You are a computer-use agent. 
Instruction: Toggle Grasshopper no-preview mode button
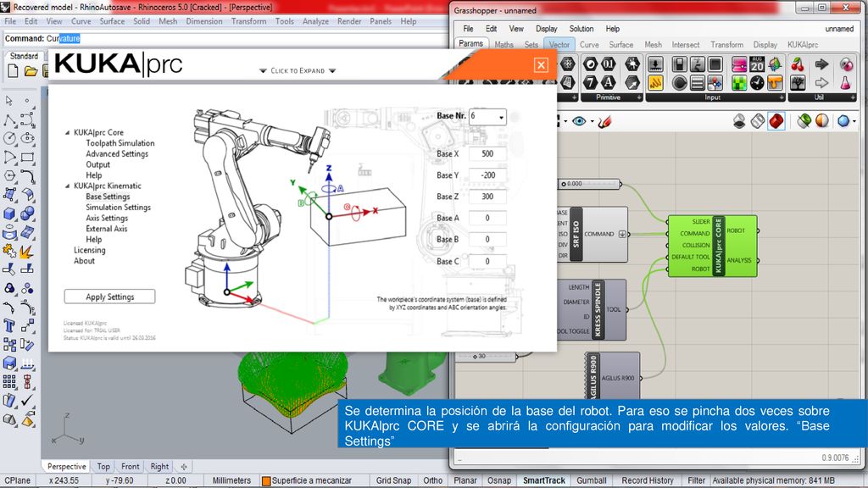click(739, 121)
